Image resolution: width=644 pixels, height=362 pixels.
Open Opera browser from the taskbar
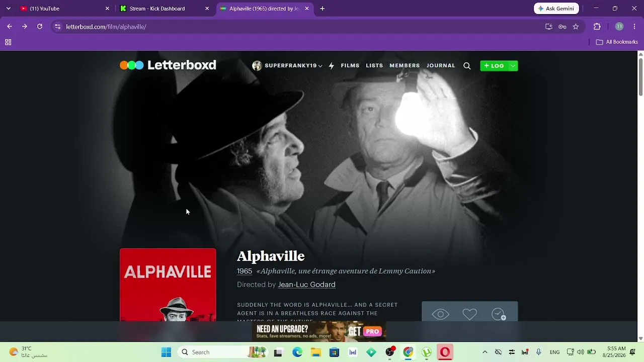(445, 352)
